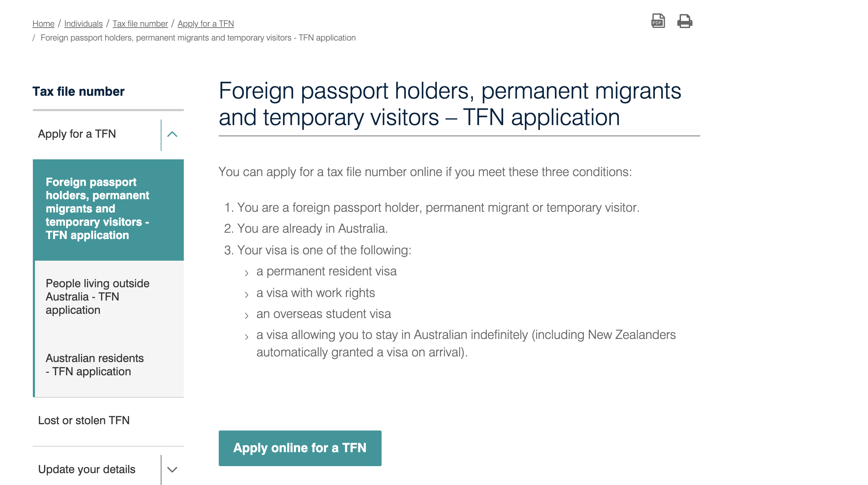Image resolution: width=868 pixels, height=485 pixels.
Task: Click the Tax file number sidebar heading
Action: click(78, 92)
